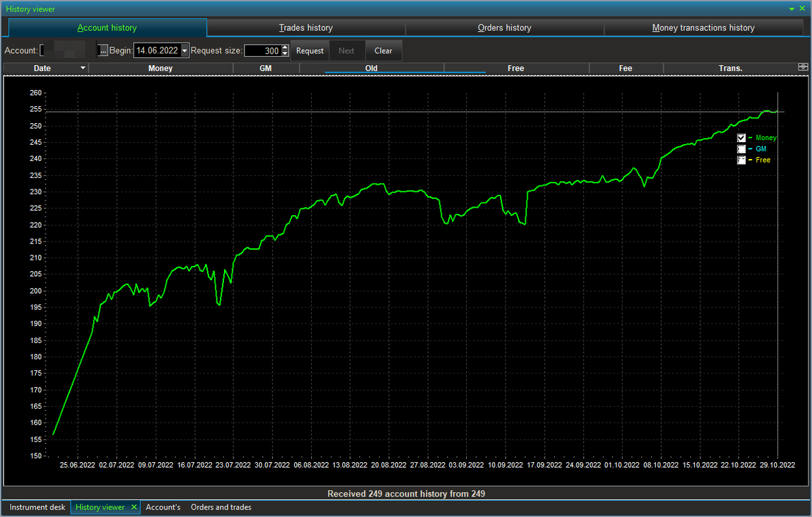Toggle the Money series checkbox
812x517 pixels.
[742, 138]
